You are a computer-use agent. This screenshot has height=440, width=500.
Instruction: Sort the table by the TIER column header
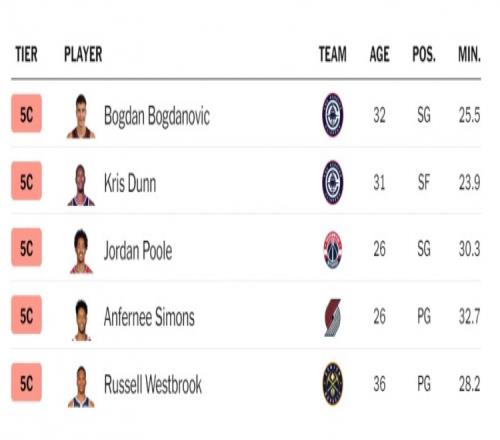coord(26,54)
